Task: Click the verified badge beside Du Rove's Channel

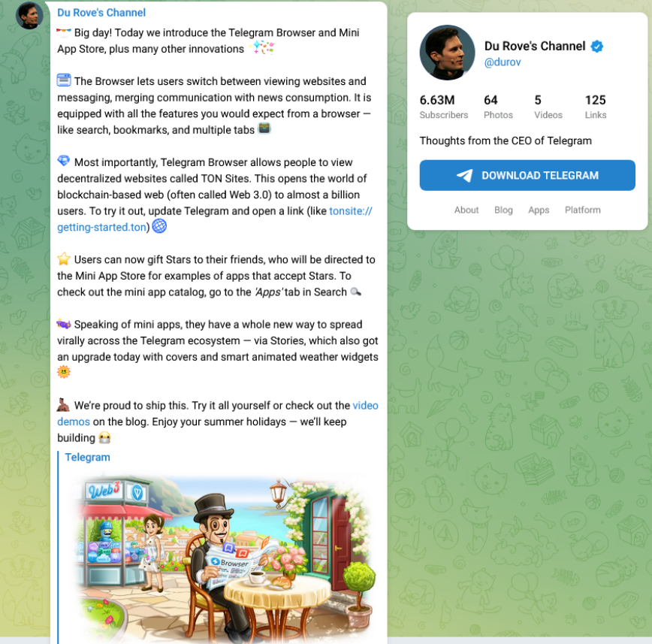Action: [x=597, y=46]
